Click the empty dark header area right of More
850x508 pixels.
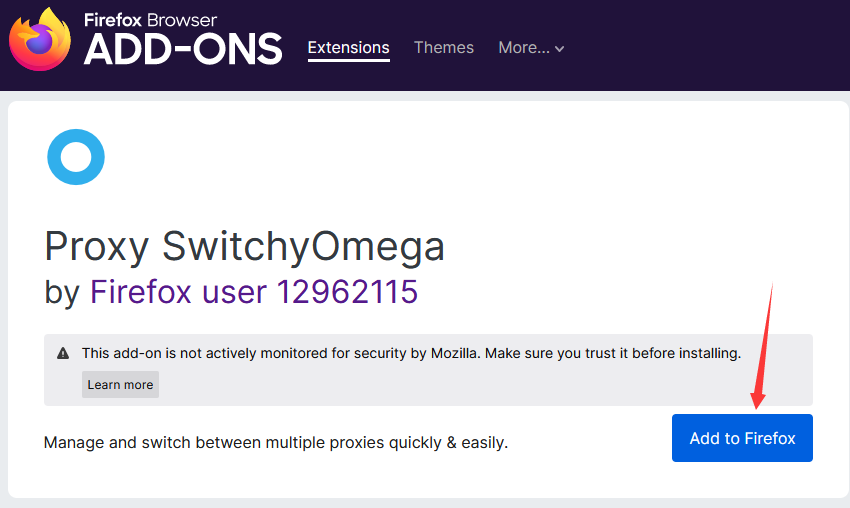(x=705, y=46)
